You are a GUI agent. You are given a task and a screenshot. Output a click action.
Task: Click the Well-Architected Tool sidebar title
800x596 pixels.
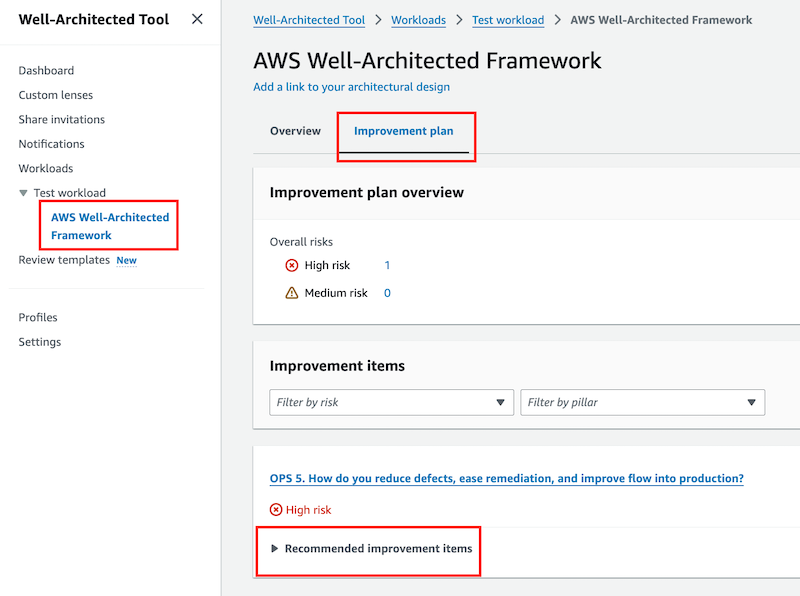[94, 19]
